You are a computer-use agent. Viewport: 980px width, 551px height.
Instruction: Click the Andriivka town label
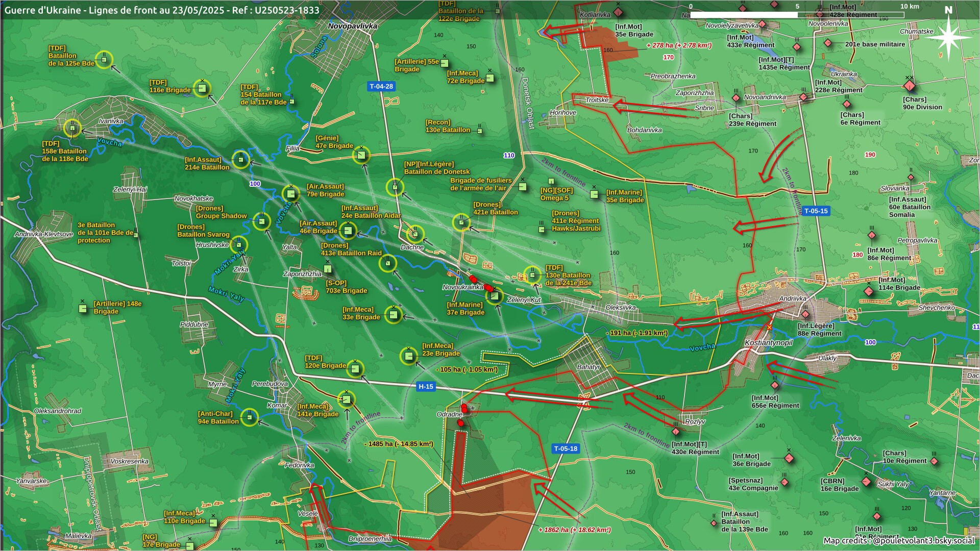[793, 298]
